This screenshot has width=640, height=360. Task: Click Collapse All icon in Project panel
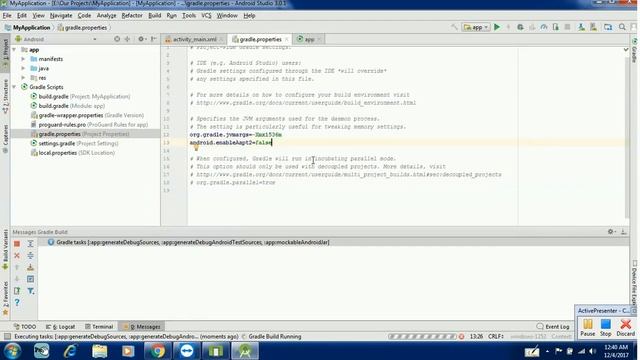127,39
